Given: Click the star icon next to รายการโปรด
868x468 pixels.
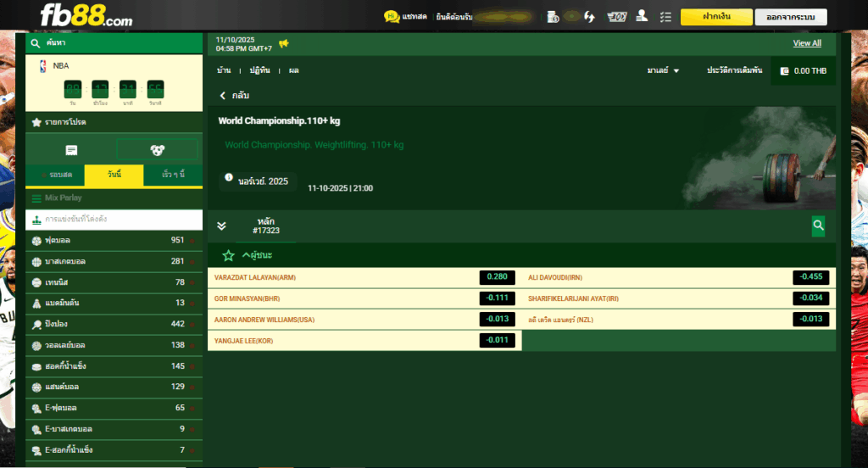Looking at the screenshot, I should point(36,122).
